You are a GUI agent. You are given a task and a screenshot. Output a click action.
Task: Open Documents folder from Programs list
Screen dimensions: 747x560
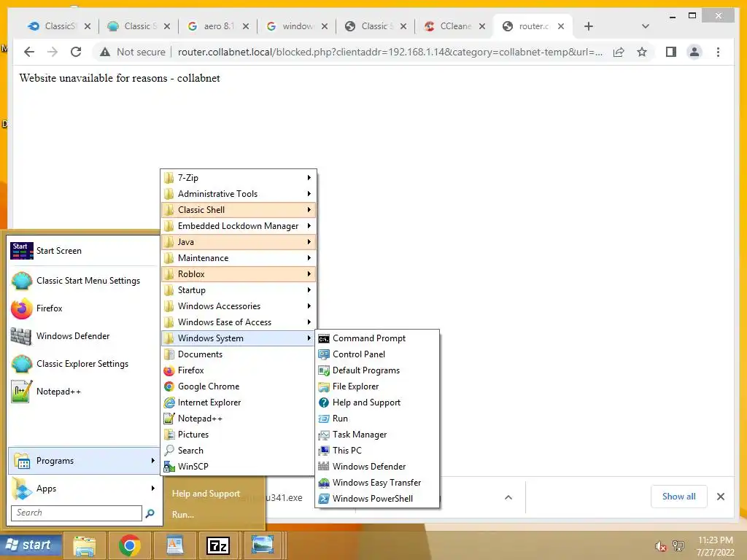point(239,354)
